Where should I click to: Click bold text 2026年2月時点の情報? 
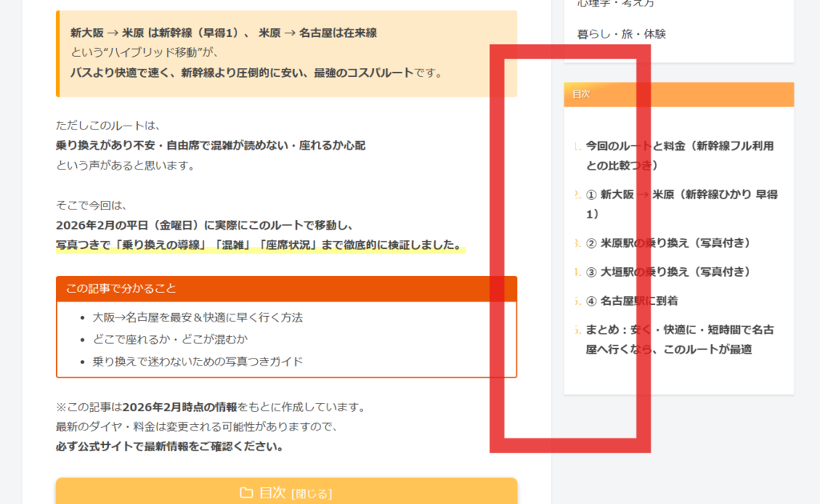click(x=179, y=407)
